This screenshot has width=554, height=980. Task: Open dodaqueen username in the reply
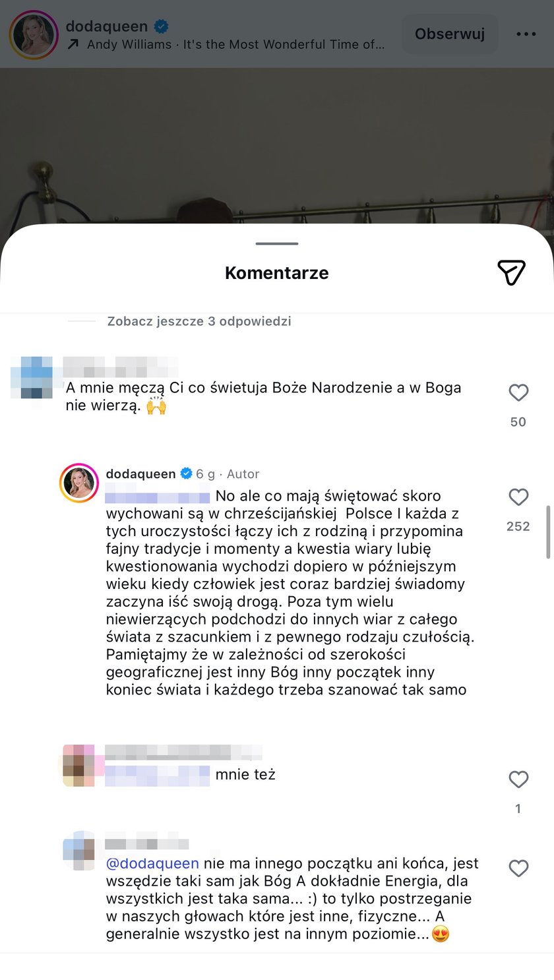(140, 474)
